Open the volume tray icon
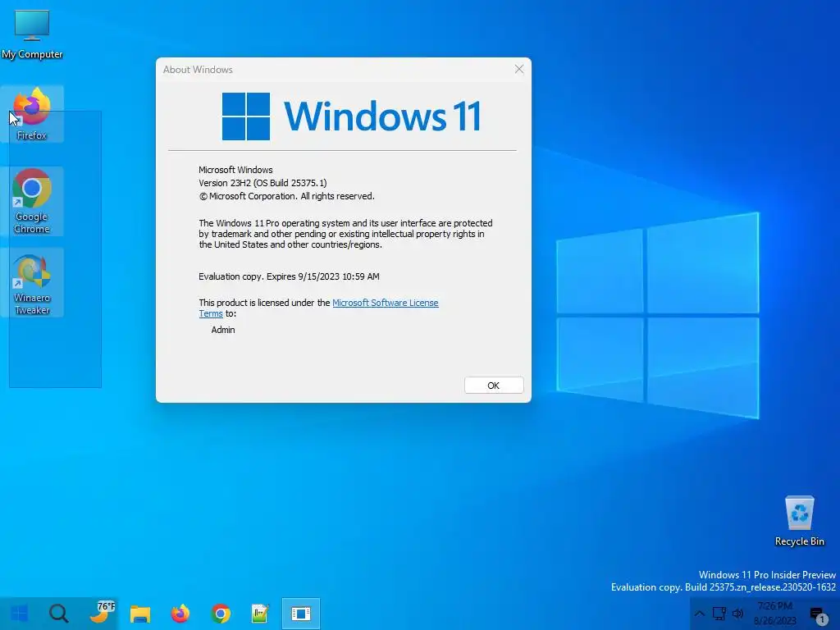Viewport: 840px width, 630px height. click(738, 614)
